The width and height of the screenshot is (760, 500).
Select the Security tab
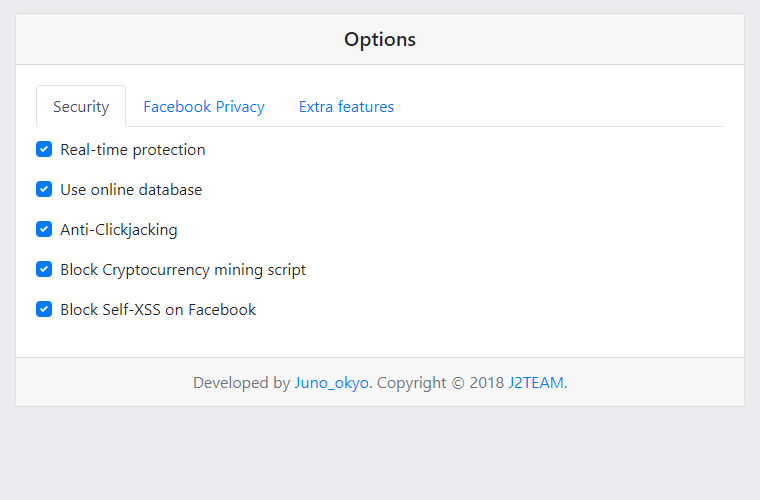click(x=81, y=107)
